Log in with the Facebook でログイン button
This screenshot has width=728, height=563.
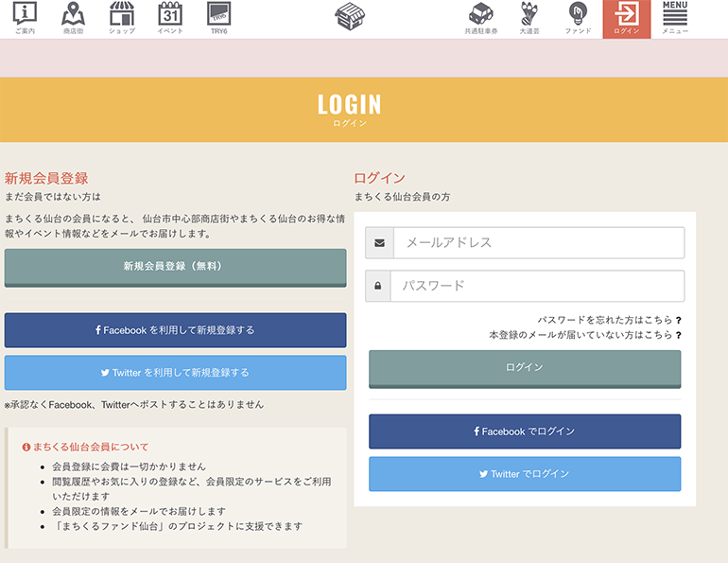pyautogui.click(x=525, y=431)
